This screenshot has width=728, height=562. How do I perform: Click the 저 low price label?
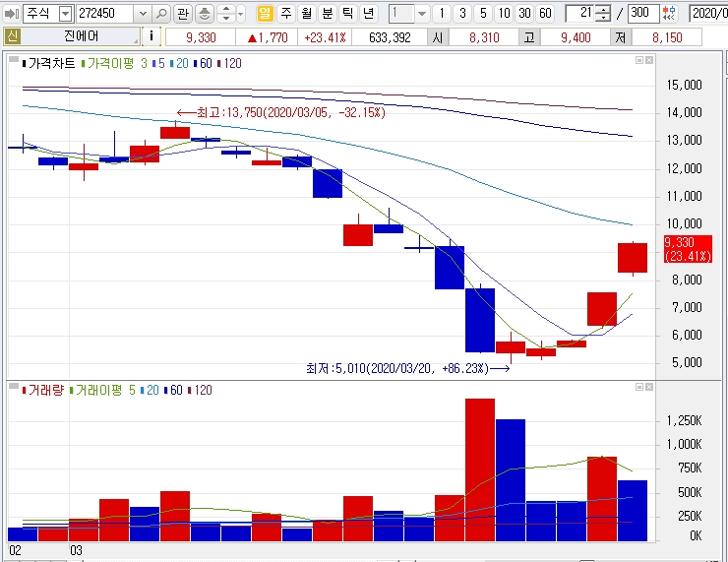621,37
